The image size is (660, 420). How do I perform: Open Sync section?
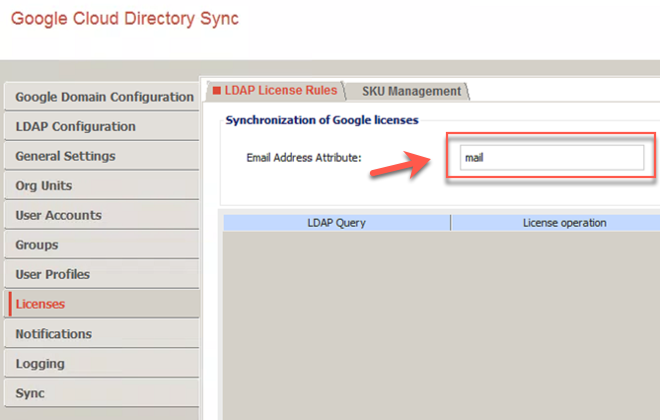pos(102,393)
